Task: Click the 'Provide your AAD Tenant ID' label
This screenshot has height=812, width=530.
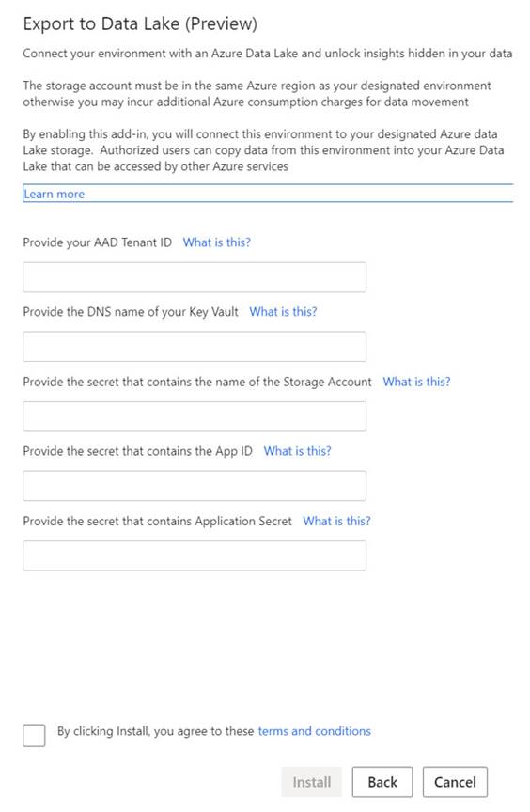Action: [x=98, y=242]
